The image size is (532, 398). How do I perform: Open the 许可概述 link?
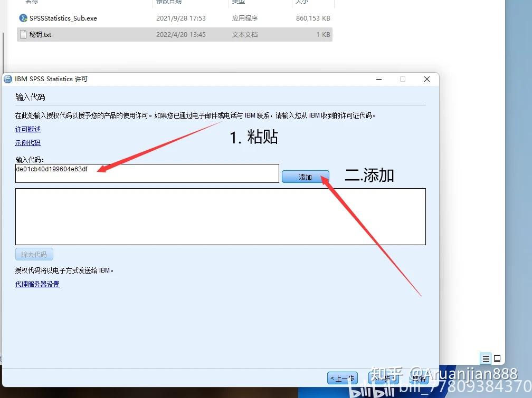coord(27,129)
